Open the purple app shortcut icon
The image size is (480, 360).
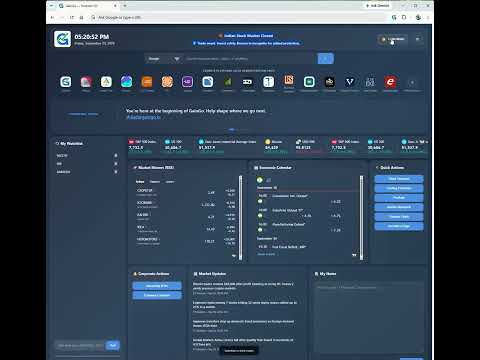pos(187,82)
